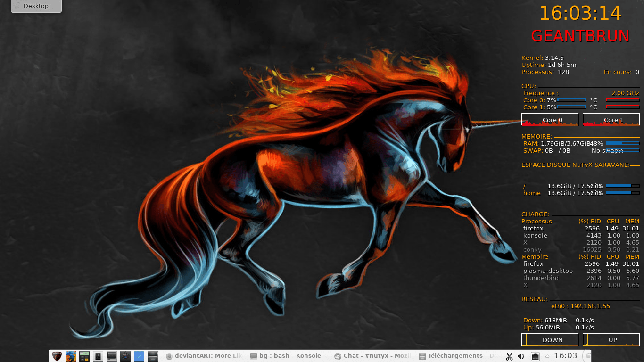Click the Kernel: 3.14.5 line

click(543, 58)
